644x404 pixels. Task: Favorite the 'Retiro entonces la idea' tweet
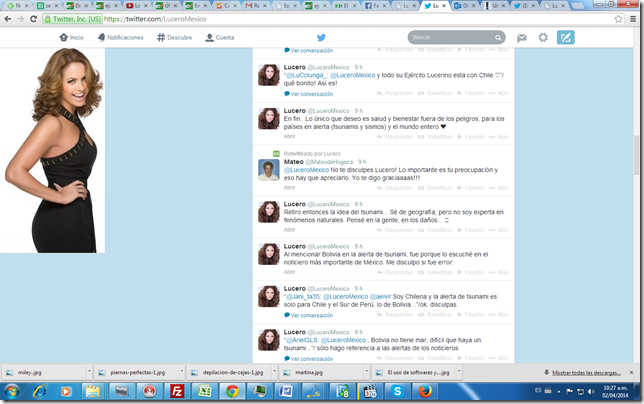(471, 230)
